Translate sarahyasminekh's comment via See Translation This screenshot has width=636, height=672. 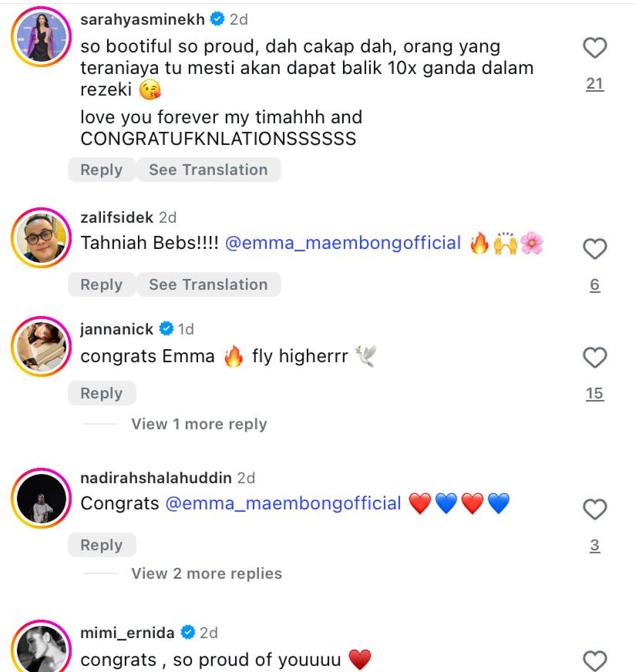coord(208,170)
